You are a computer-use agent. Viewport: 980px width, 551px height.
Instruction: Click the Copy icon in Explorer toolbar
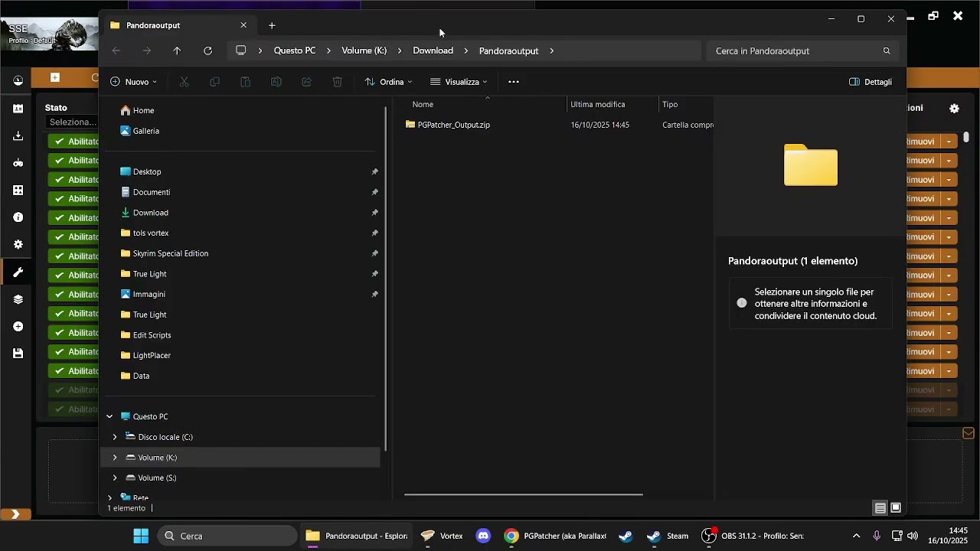point(214,82)
